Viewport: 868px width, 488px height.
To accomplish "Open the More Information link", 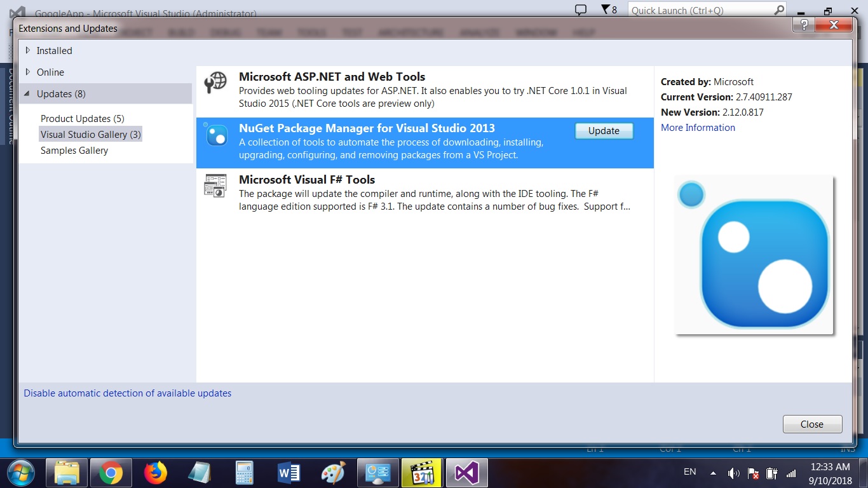I will (698, 127).
